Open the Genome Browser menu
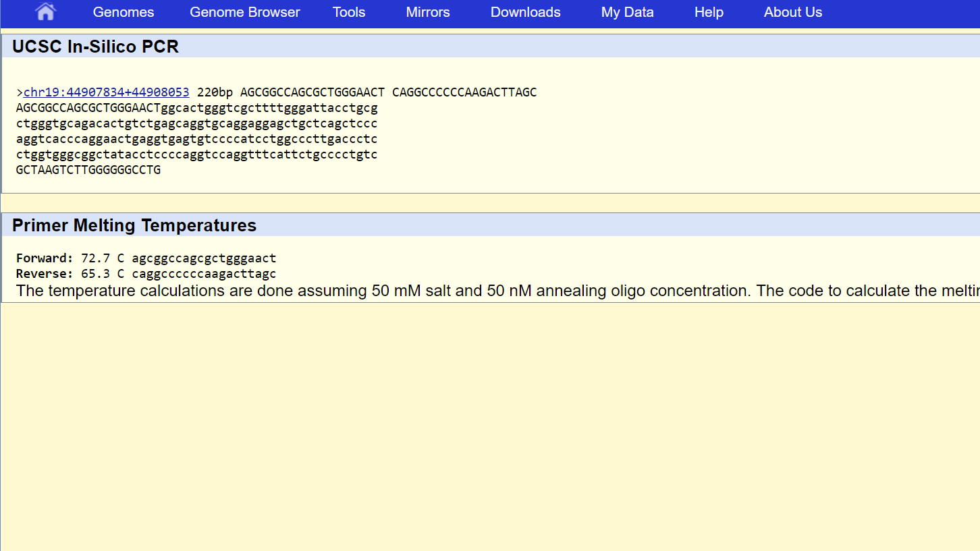 (x=245, y=12)
